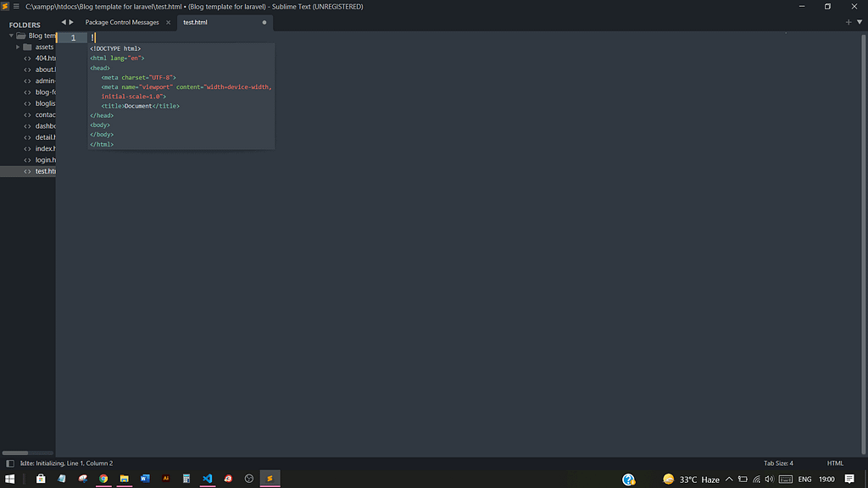Click line number 1 in the gutter

tap(73, 37)
